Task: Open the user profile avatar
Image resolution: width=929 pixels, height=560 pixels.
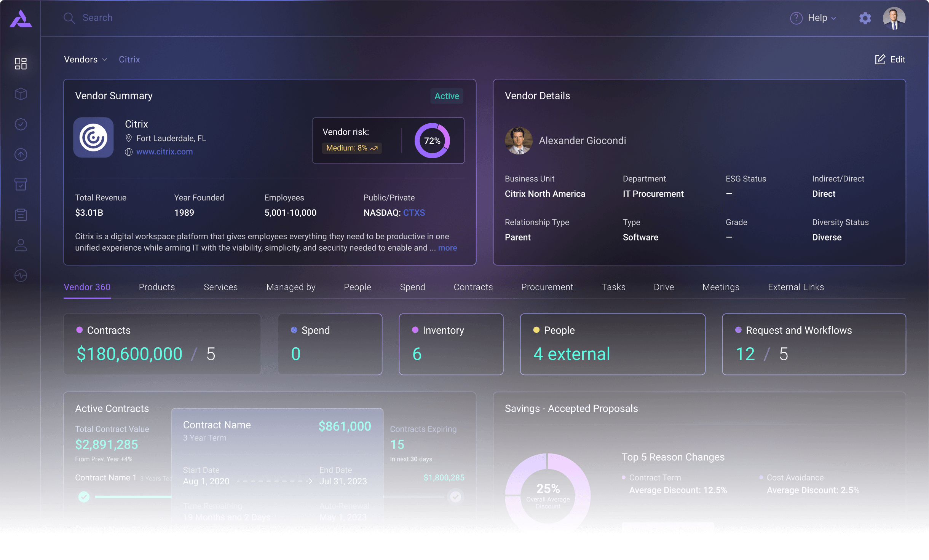Action: pyautogui.click(x=894, y=18)
